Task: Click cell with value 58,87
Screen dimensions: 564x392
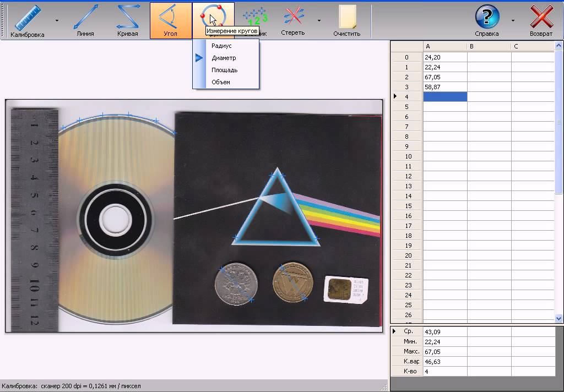Action: (445, 87)
